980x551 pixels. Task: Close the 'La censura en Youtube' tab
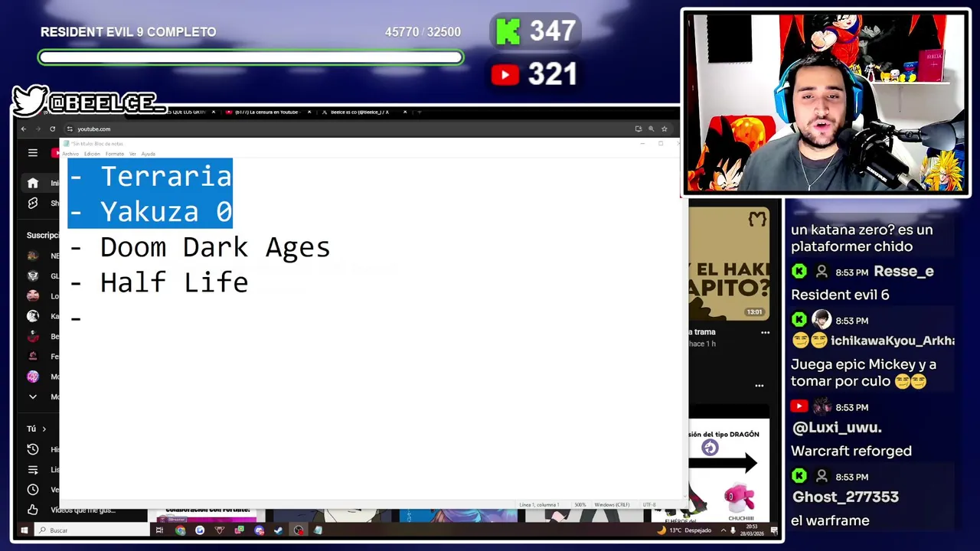[309, 112]
